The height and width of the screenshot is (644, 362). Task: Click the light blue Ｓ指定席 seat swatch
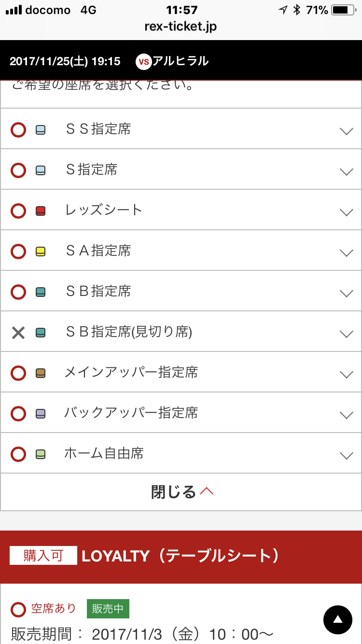click(x=41, y=170)
